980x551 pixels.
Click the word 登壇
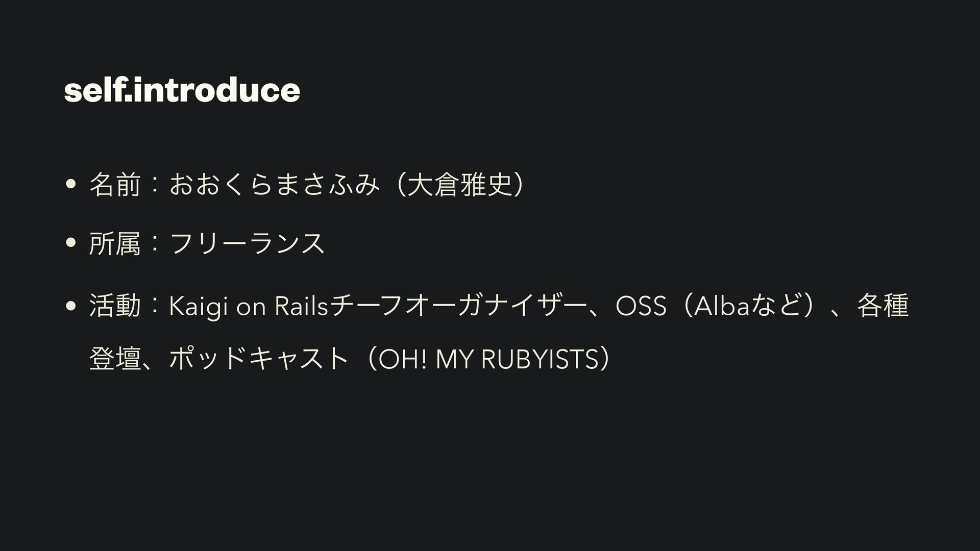[x=114, y=359]
